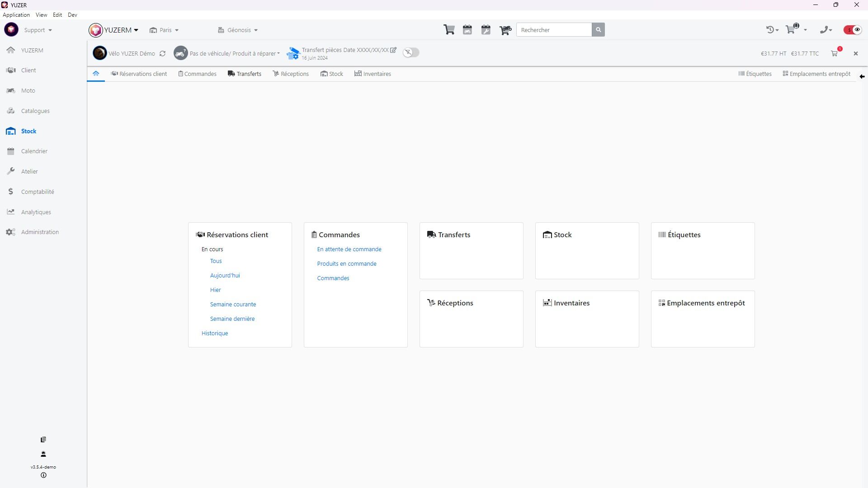
Task: Open the View menu
Action: click(x=41, y=15)
